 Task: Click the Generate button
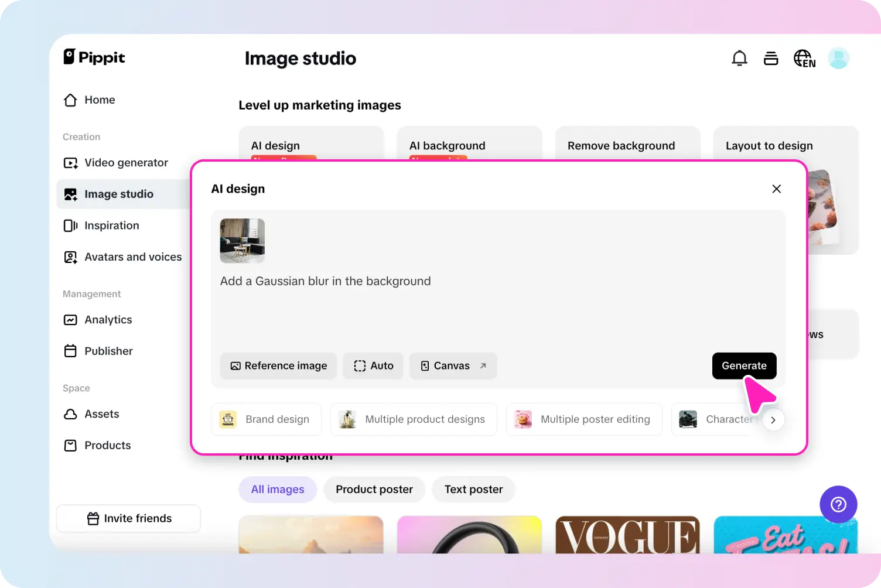[744, 365]
